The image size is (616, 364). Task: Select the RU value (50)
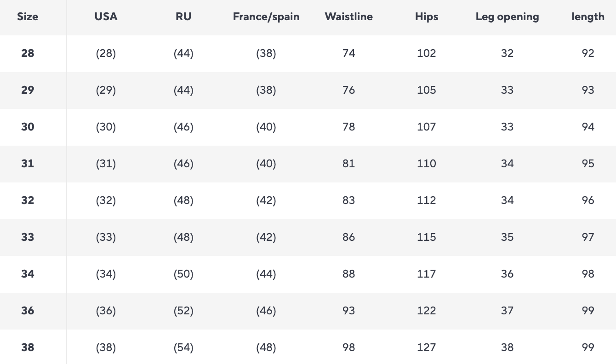[x=183, y=274]
